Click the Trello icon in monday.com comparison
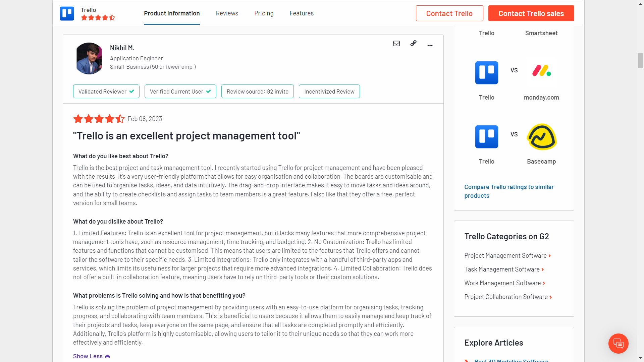 486,73
